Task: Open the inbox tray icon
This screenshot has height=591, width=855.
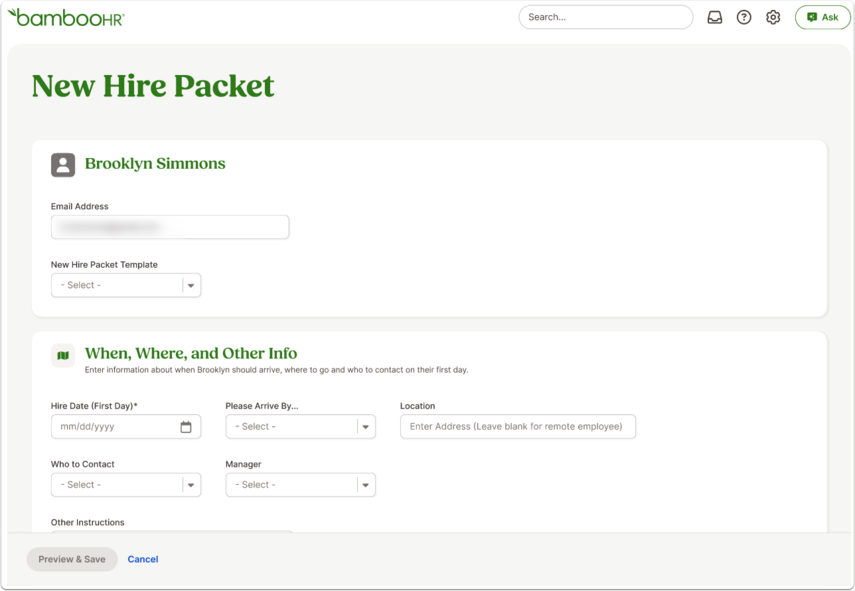Action: [x=714, y=17]
